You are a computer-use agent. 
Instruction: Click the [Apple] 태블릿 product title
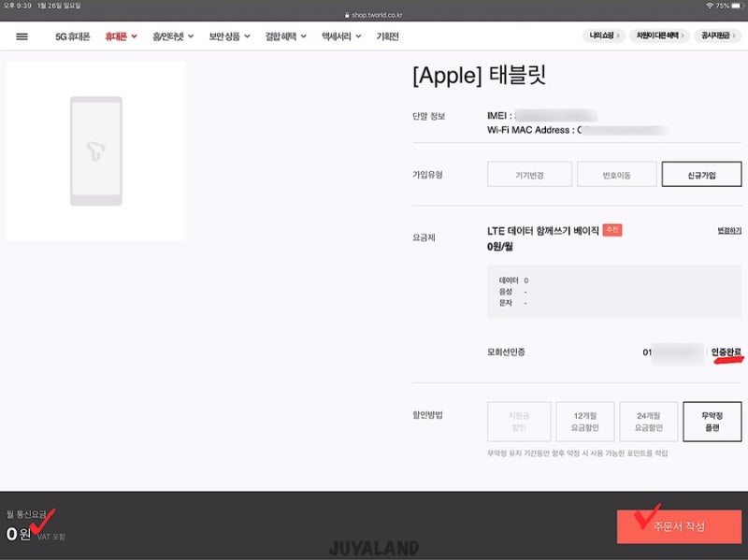(x=479, y=76)
